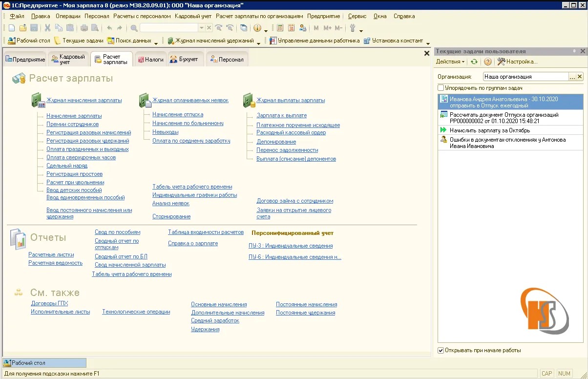Open the toolbar search field dropdown arrow
Image resolution: width=588 pixels, height=379 pixels.
pos(202,28)
